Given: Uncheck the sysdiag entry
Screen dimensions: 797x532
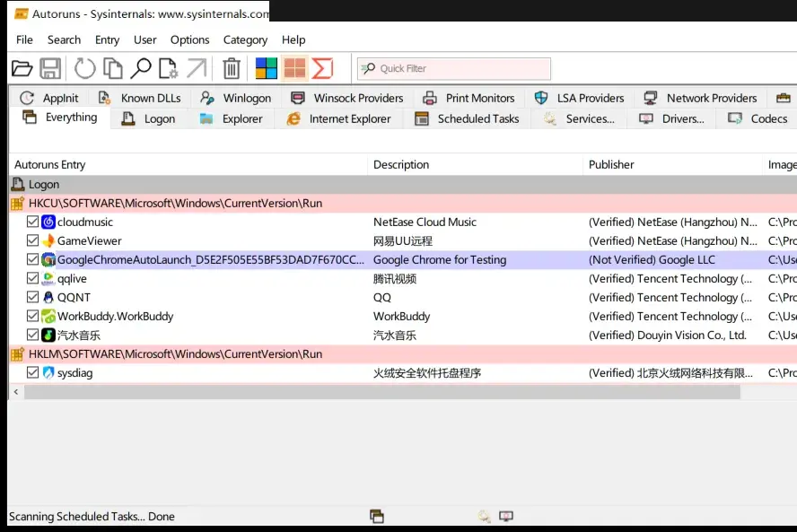Looking at the screenshot, I should point(32,372).
